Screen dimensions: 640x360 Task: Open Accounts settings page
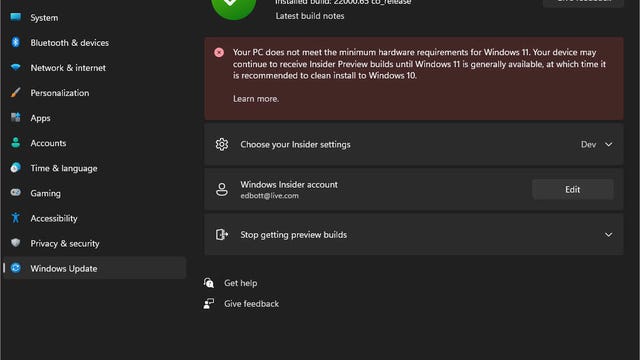click(x=48, y=143)
